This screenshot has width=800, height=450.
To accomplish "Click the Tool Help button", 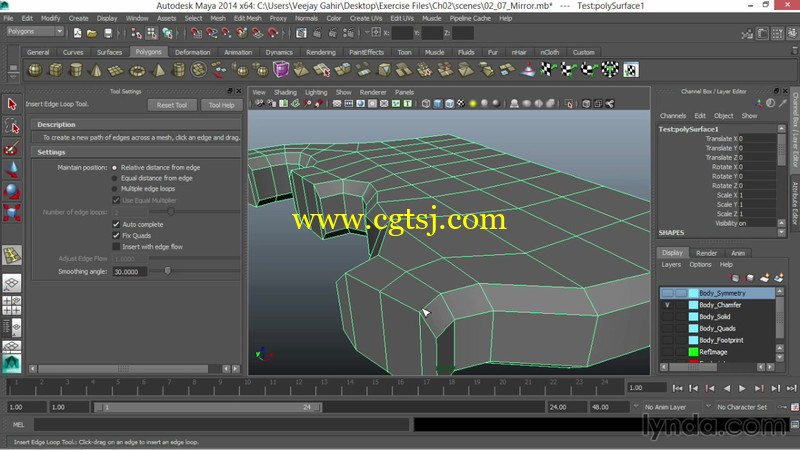I will pos(221,105).
